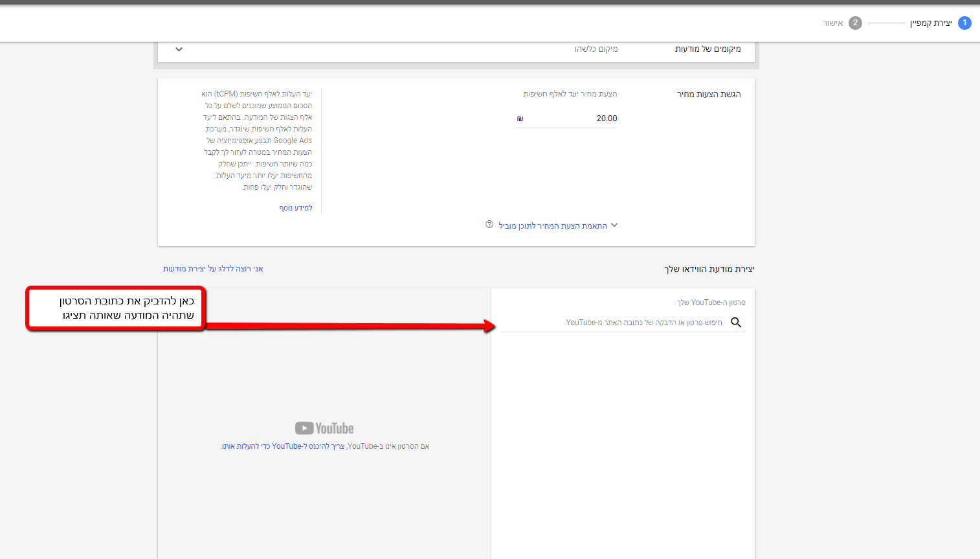Click step 2 circle 'אישור'
Viewport: 980px width, 559px height.
click(x=855, y=23)
